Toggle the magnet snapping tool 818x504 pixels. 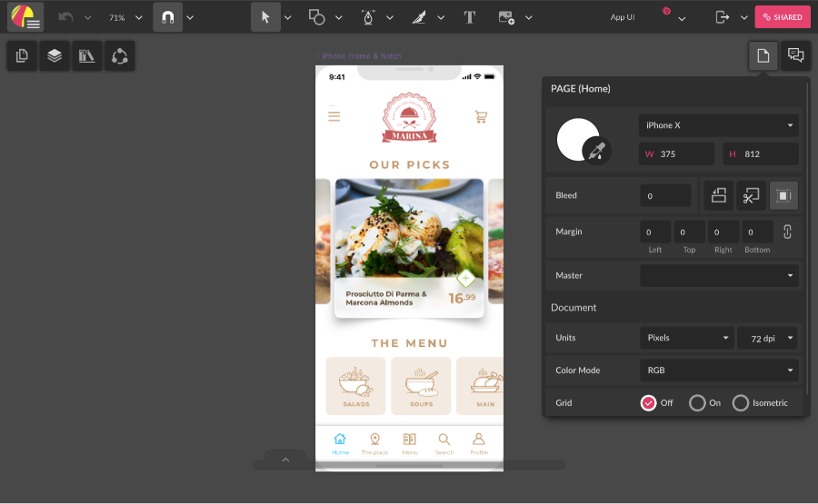pos(167,17)
